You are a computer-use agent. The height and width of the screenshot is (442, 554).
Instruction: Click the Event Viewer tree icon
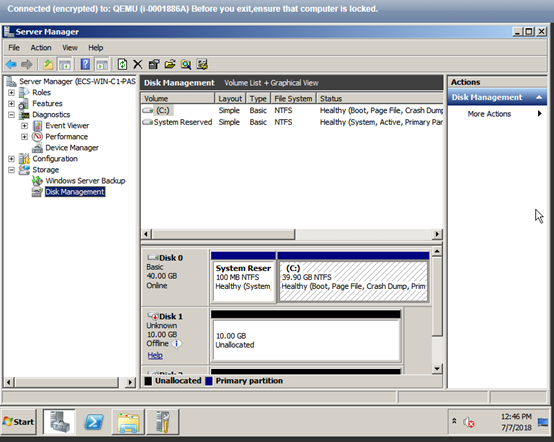[37, 126]
